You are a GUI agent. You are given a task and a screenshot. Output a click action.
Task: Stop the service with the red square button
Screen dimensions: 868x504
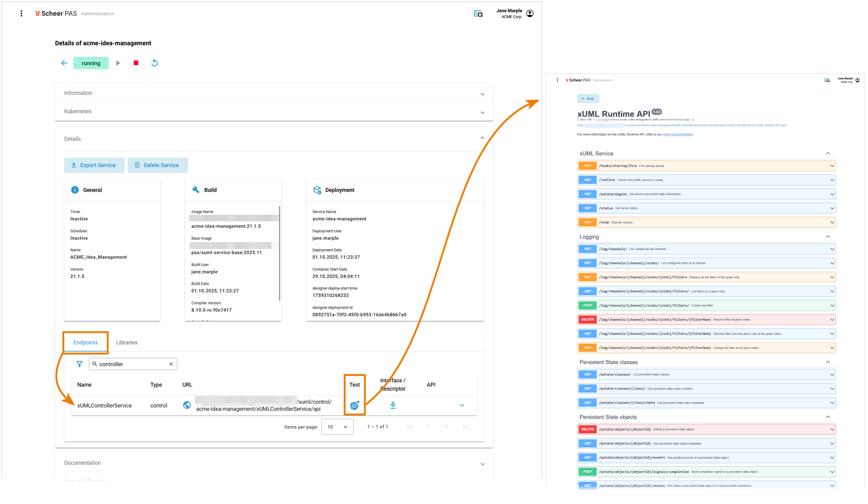point(136,63)
